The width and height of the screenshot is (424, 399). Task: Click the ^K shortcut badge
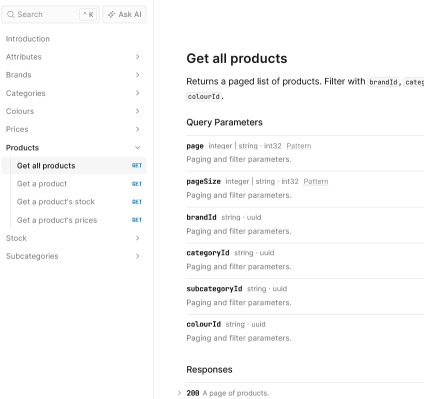(x=88, y=14)
